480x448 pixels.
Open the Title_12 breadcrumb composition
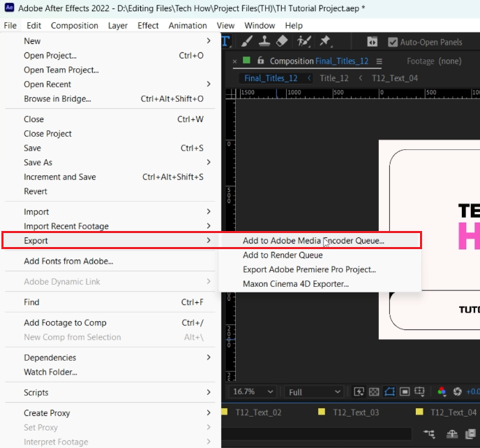click(x=333, y=78)
